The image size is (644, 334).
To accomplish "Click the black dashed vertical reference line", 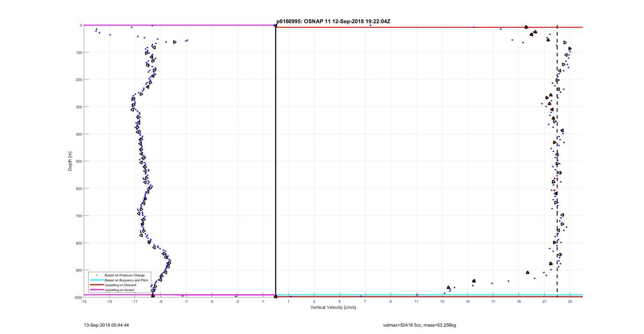I will pyautogui.click(x=557, y=161).
